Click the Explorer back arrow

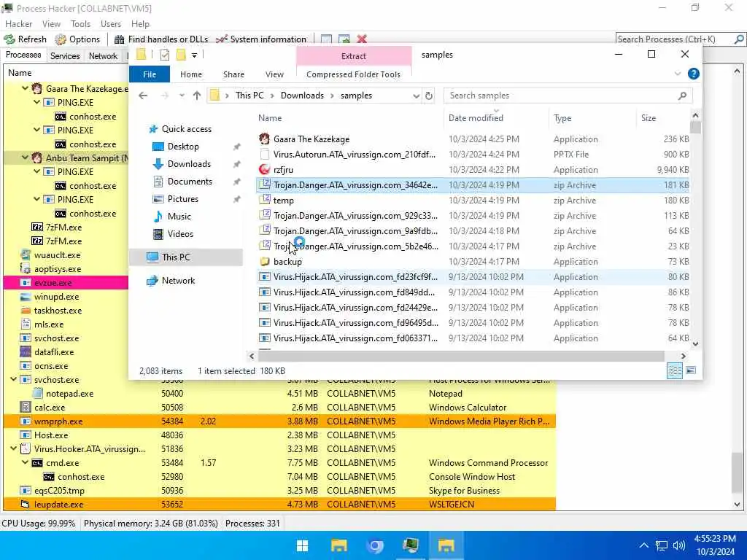pos(143,96)
